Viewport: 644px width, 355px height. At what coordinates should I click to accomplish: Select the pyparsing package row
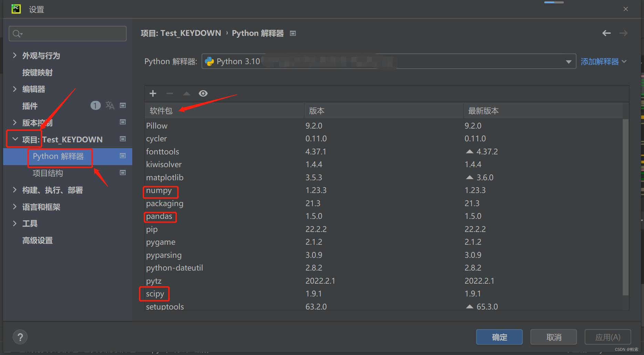384,255
